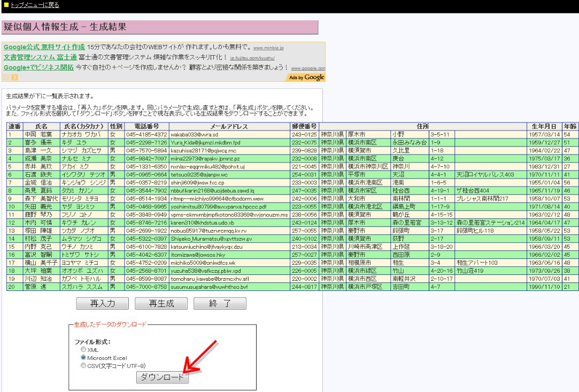Click the previous ad arrow icon
This screenshot has height=392, width=579.
point(6,78)
